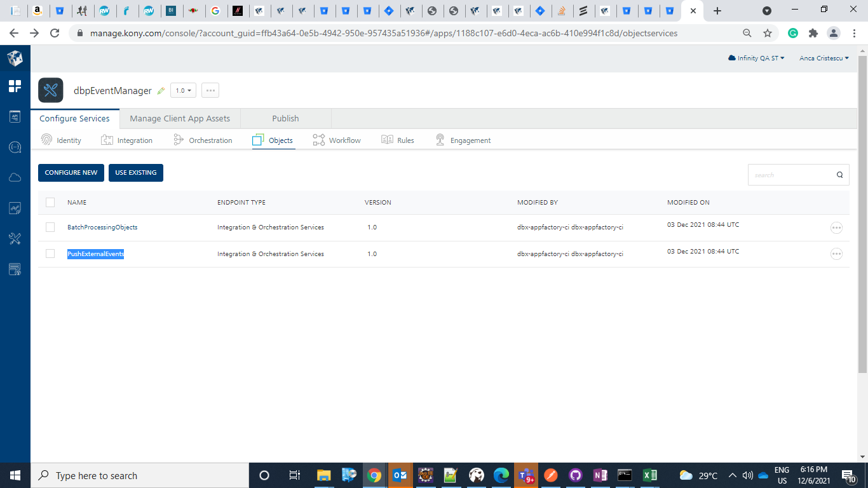Click the pencil edit icon beside dbpEventManager
The width and height of the screenshot is (868, 488).
tap(161, 91)
